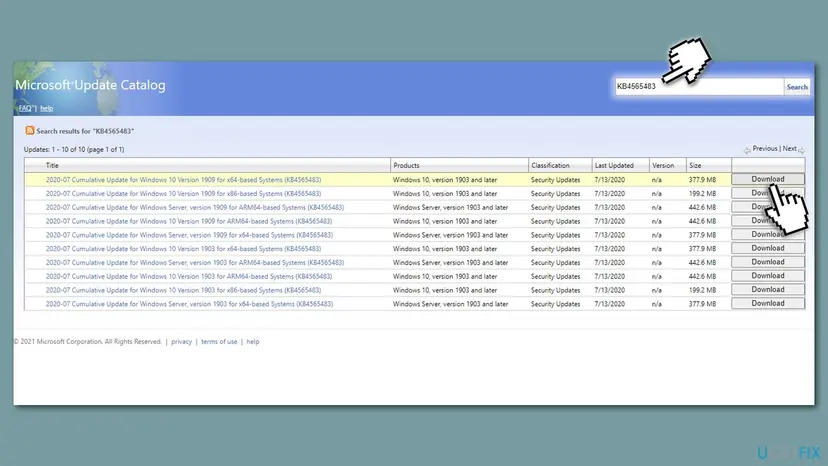The image size is (828, 466).
Task: Sort results by Title column header
Action: point(52,165)
